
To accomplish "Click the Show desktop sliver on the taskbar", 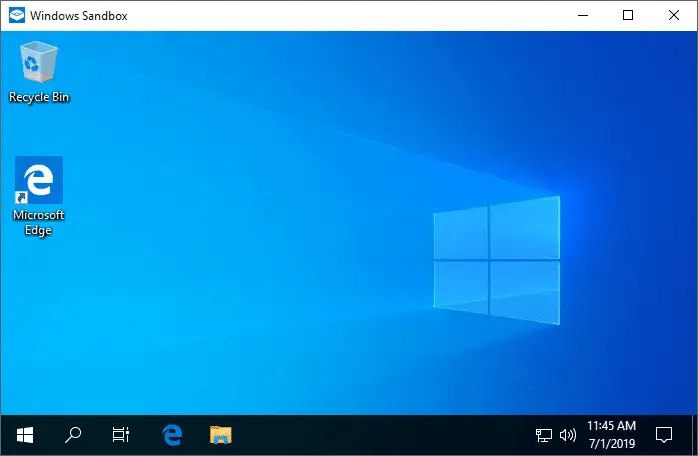I will 695,435.
